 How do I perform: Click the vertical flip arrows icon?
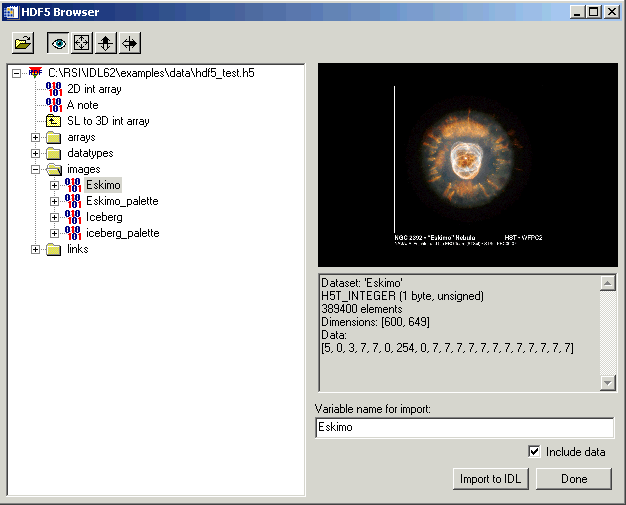pyautogui.click(x=106, y=43)
